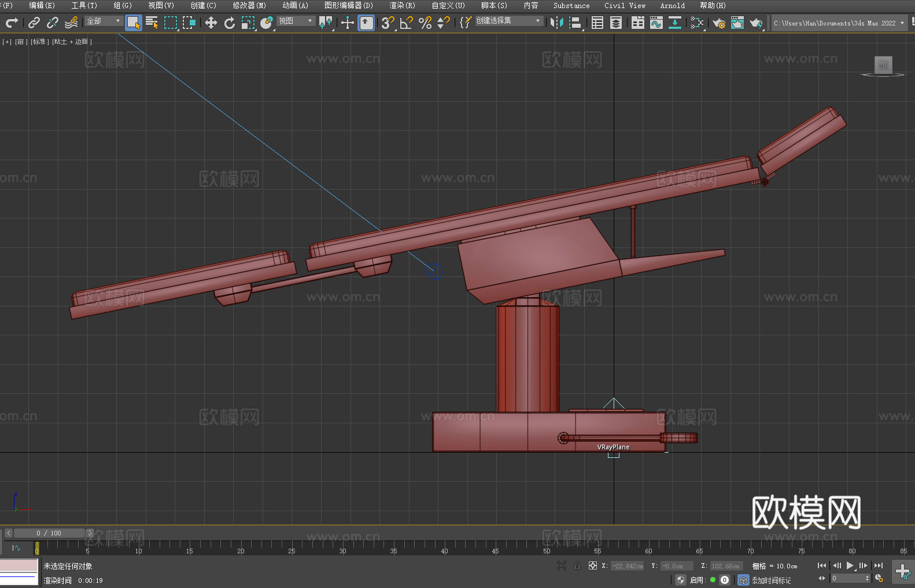Open the Mirror tool

(x=557, y=23)
